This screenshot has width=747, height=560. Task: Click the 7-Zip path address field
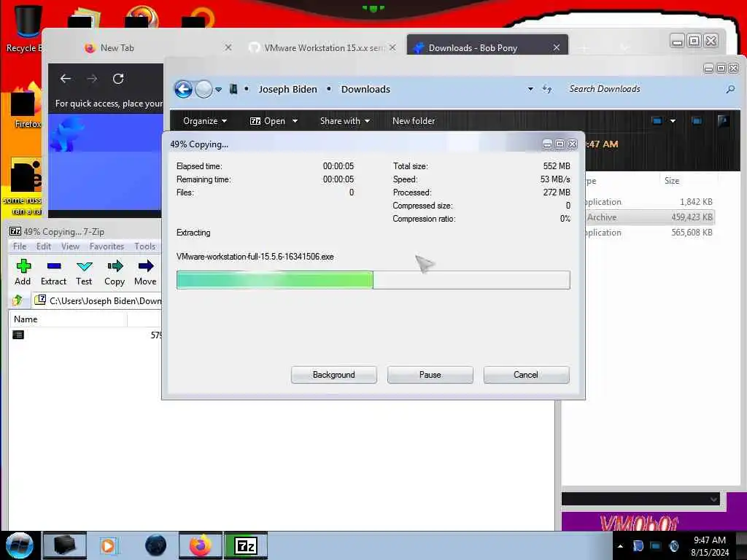(x=99, y=300)
